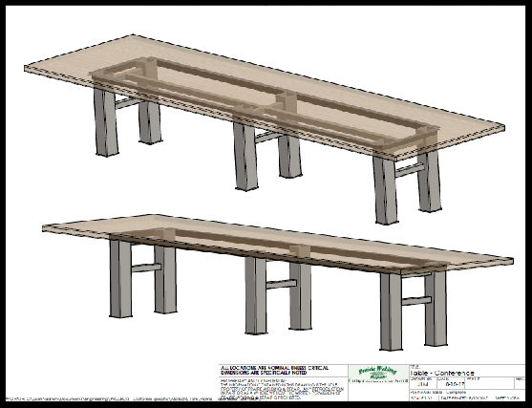Click the date value '9-10-17'

tap(455, 384)
